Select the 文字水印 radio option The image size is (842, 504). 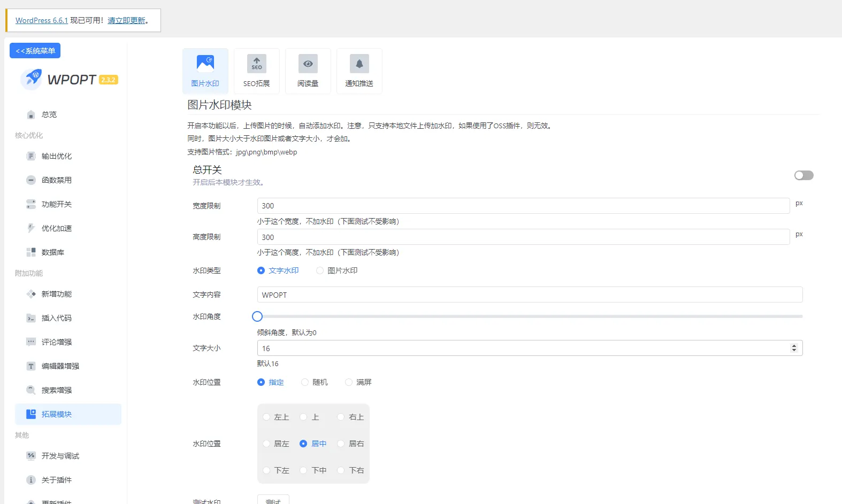261,270
